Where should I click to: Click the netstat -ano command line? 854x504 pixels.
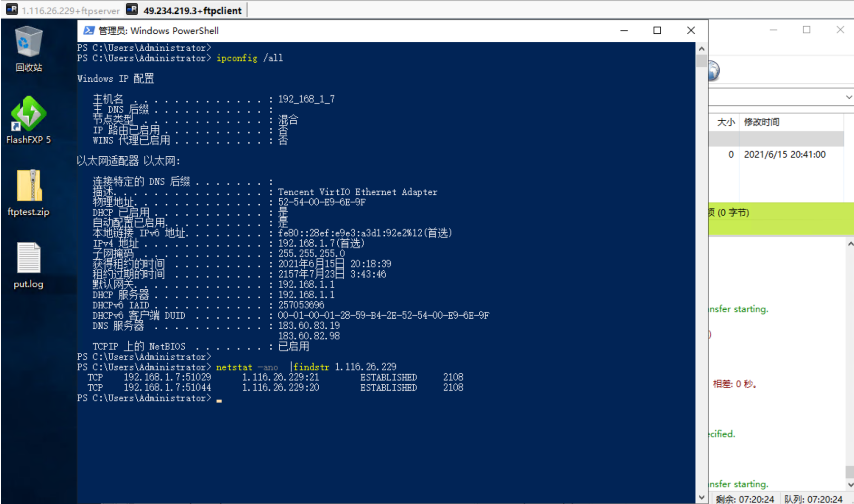point(306,367)
